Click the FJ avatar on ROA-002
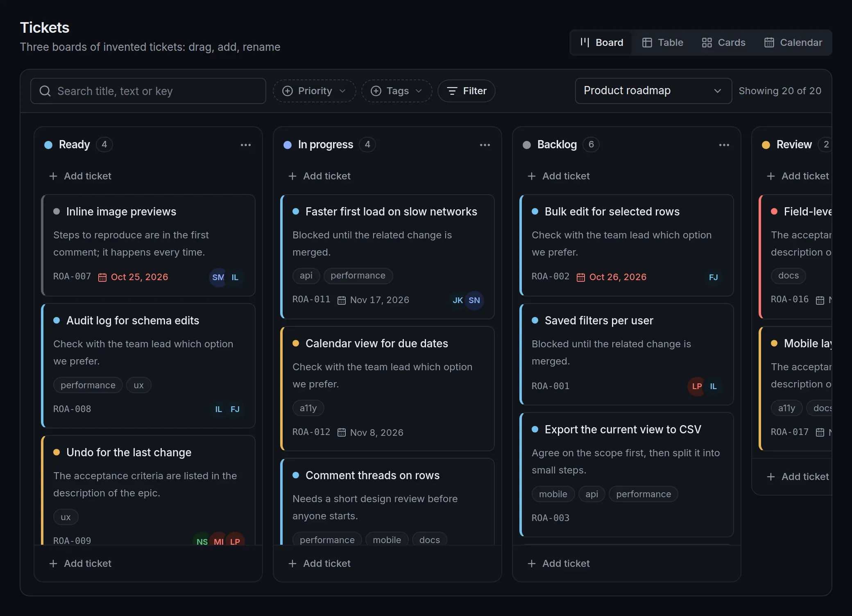 713,277
